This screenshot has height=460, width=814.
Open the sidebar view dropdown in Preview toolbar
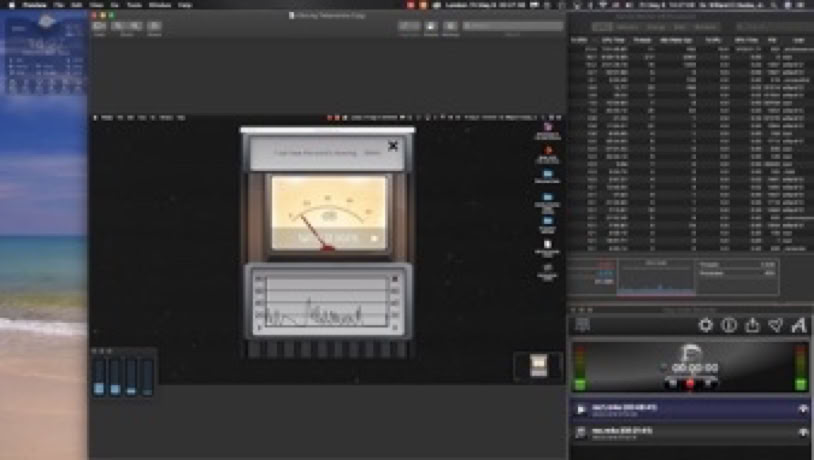100,27
